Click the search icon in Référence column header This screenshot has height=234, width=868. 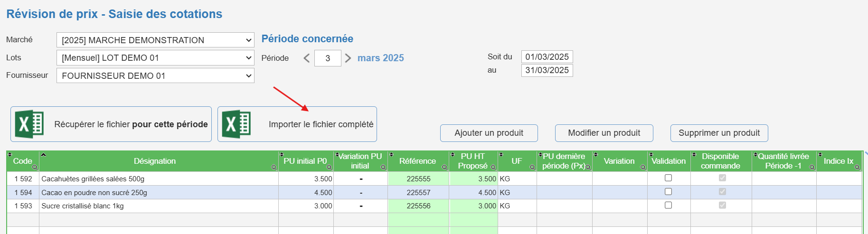tap(444, 168)
